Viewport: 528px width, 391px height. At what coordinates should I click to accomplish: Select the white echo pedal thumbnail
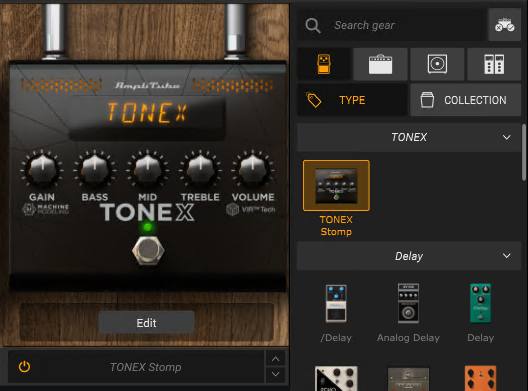[x=336, y=378]
